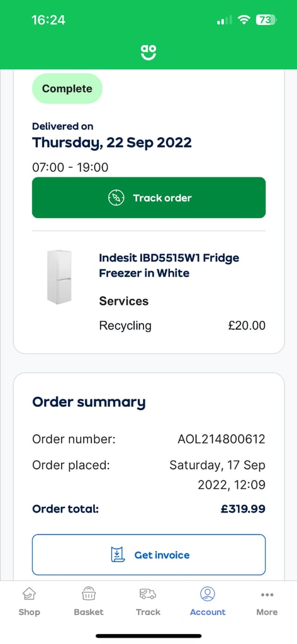Open the More three-dots icon
297x644 pixels.
(x=267, y=594)
